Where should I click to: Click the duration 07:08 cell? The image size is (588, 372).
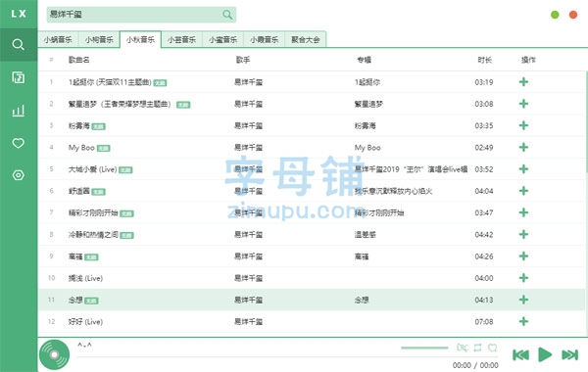(x=484, y=321)
